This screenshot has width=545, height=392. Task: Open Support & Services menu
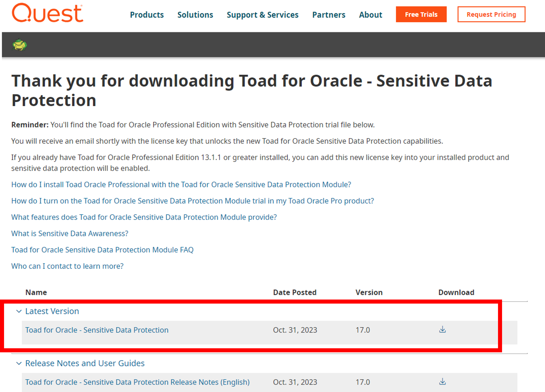262,15
